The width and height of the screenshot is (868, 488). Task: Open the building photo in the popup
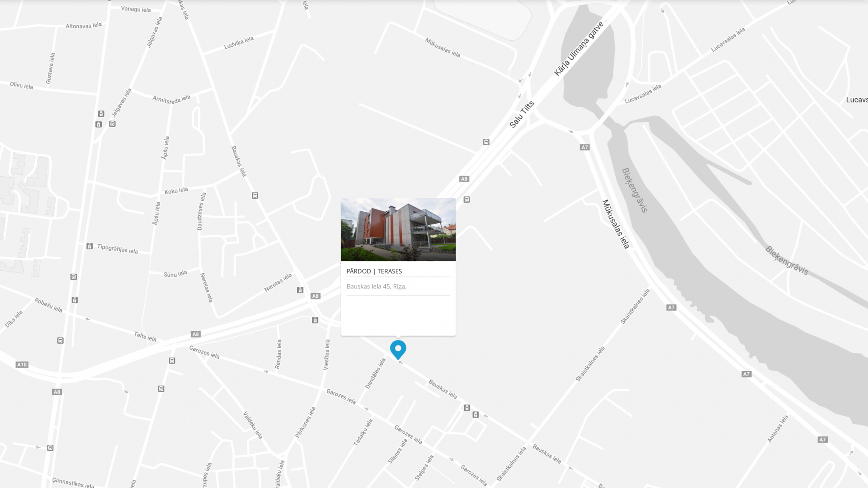pyautogui.click(x=398, y=229)
